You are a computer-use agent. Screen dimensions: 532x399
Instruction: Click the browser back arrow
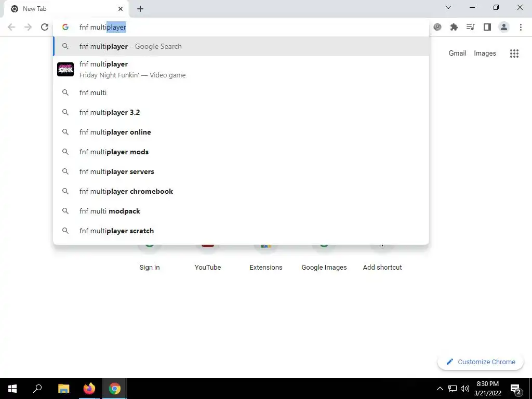coord(11,27)
